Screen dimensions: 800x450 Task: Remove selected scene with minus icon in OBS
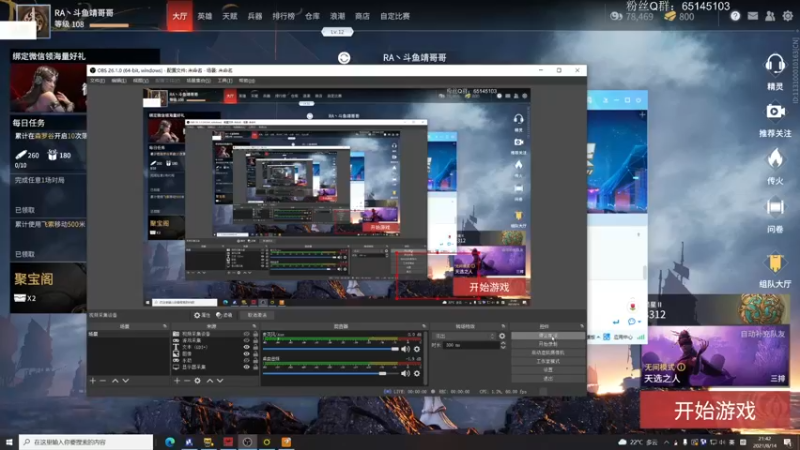point(103,381)
